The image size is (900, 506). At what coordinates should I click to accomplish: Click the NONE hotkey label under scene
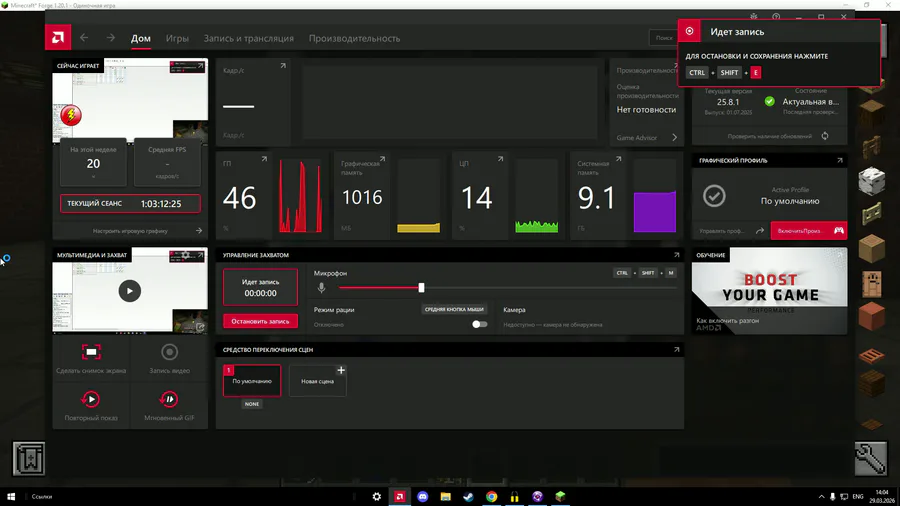pyautogui.click(x=252, y=404)
